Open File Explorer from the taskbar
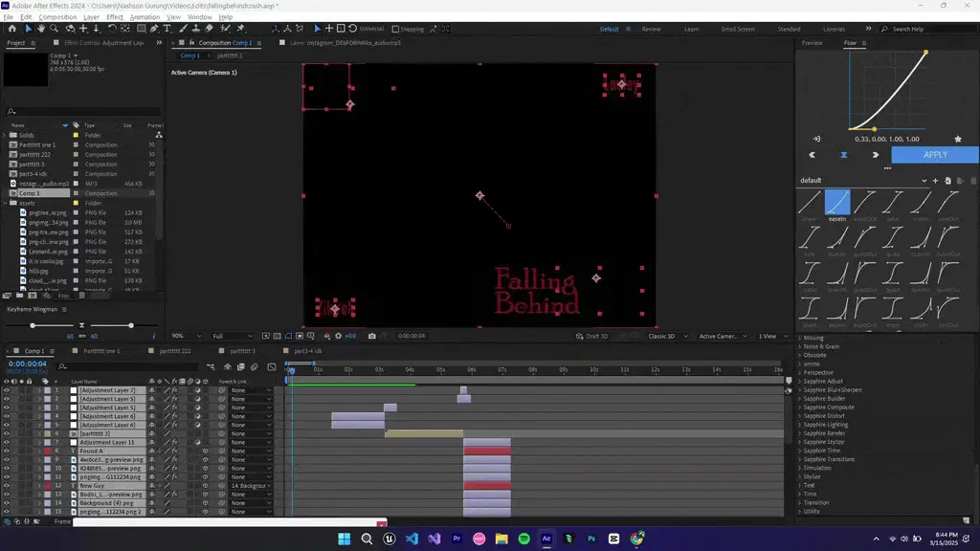The width and height of the screenshot is (980, 551). point(501,539)
